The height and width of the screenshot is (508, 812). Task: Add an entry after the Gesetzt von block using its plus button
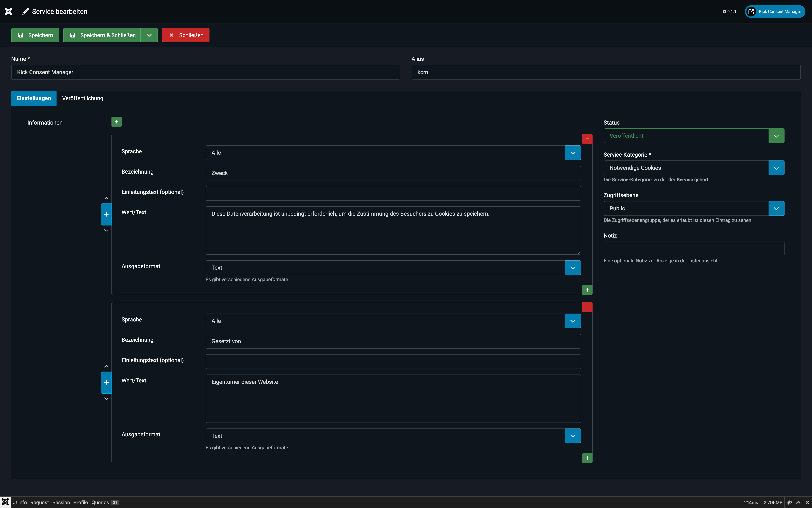(587, 458)
